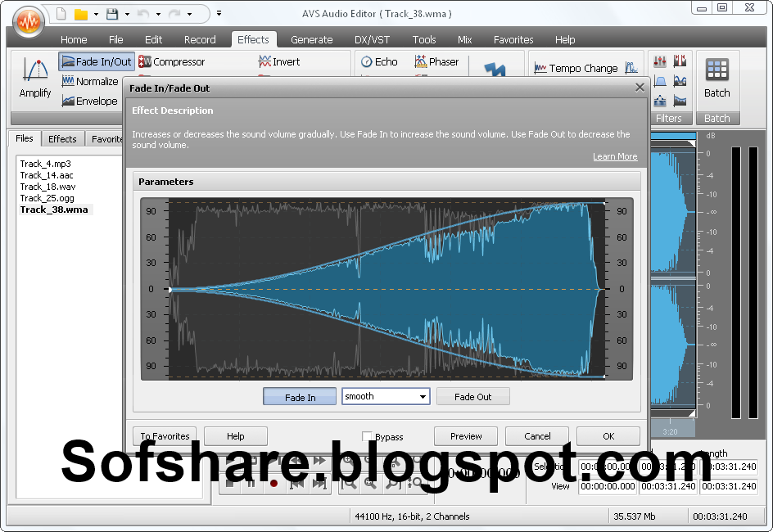Click the New document icon in quick toolbar
Image resolution: width=773 pixels, height=532 pixels.
tap(61, 14)
